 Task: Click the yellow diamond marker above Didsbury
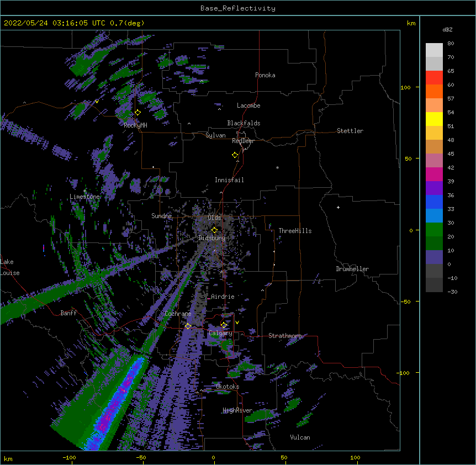tap(214, 230)
